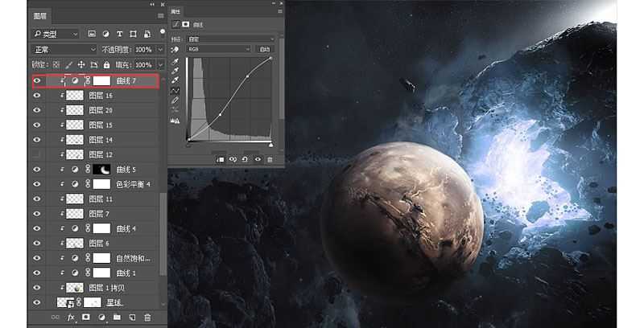Add a layer mask from Layers footer
This screenshot has width=644, height=328.
pyautogui.click(x=86, y=318)
